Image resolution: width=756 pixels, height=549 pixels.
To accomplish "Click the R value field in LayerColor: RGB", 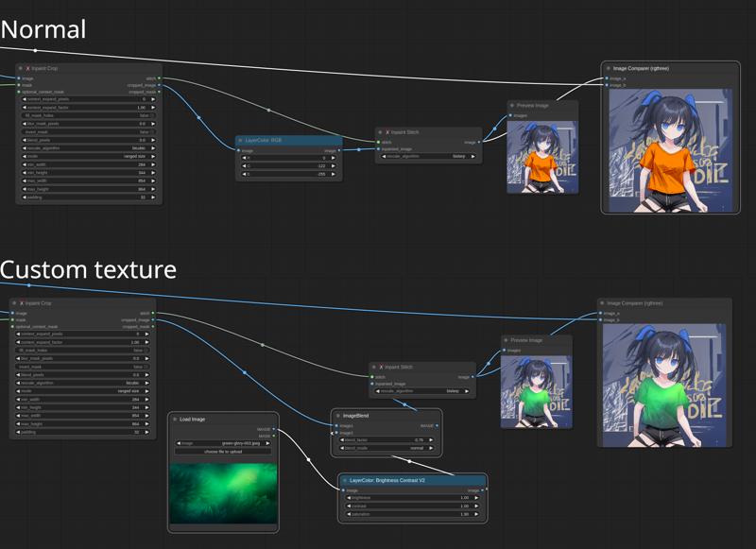I will coord(289,158).
